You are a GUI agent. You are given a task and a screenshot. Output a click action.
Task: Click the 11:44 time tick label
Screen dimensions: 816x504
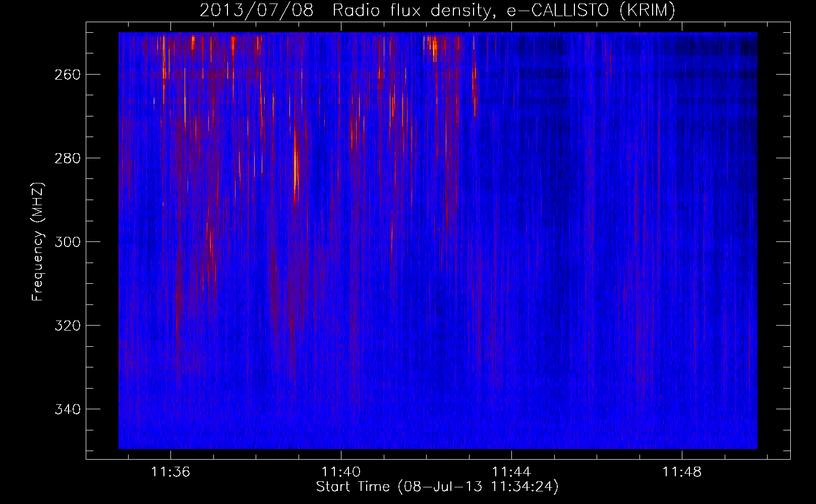coord(512,472)
